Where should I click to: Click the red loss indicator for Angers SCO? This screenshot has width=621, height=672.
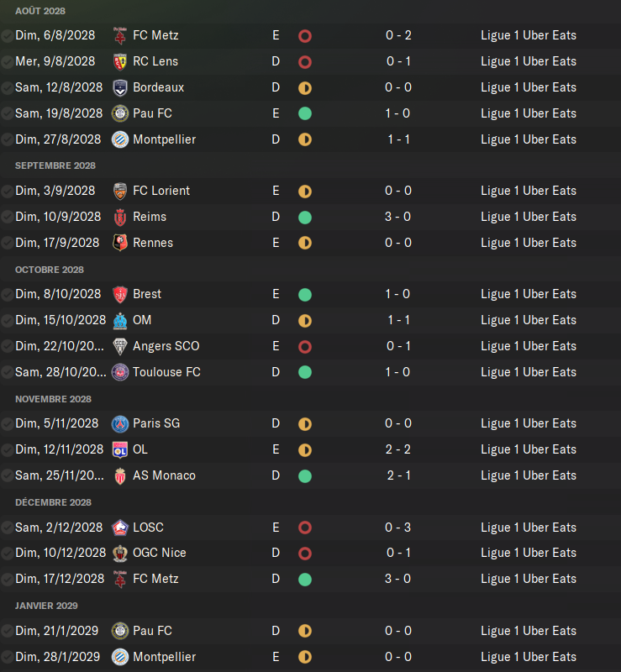(x=305, y=347)
